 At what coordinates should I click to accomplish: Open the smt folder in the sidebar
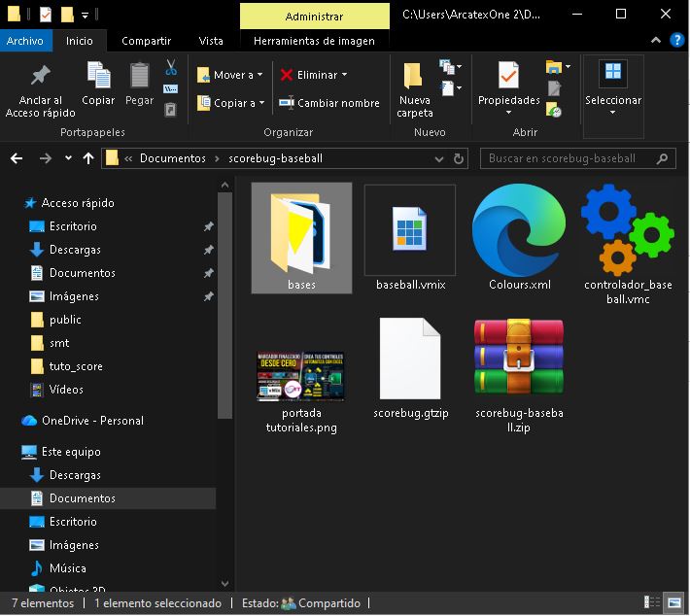coord(59,343)
